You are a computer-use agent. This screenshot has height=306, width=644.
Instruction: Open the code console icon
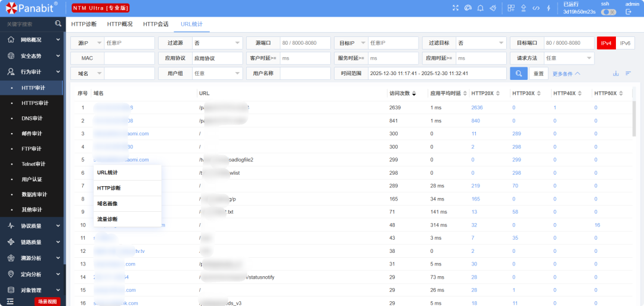[x=535, y=8]
